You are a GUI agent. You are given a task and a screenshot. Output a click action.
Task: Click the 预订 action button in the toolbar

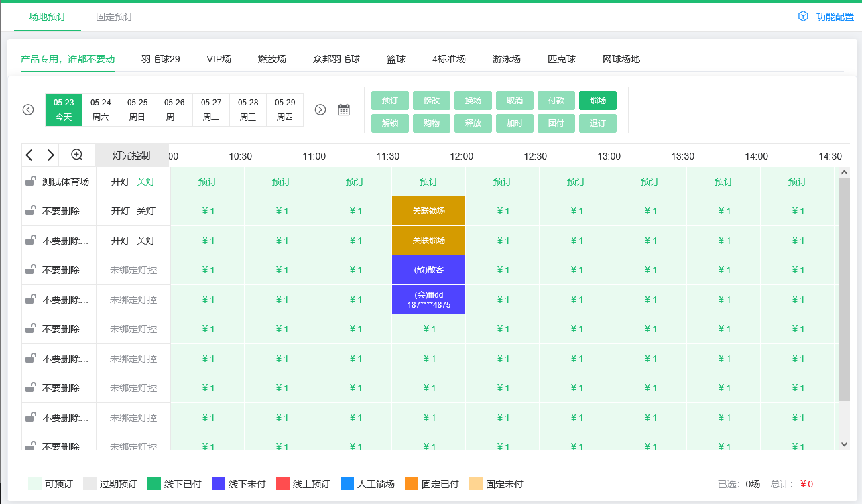[390, 101]
